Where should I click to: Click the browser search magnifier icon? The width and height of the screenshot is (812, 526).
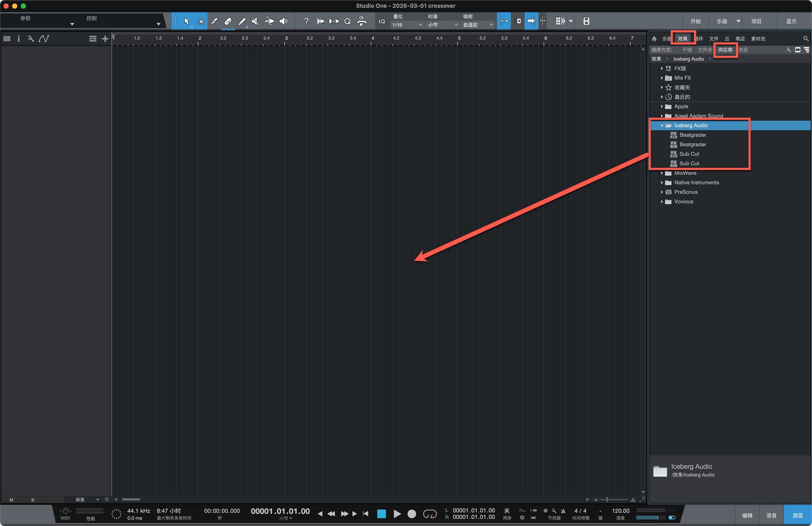click(x=806, y=39)
